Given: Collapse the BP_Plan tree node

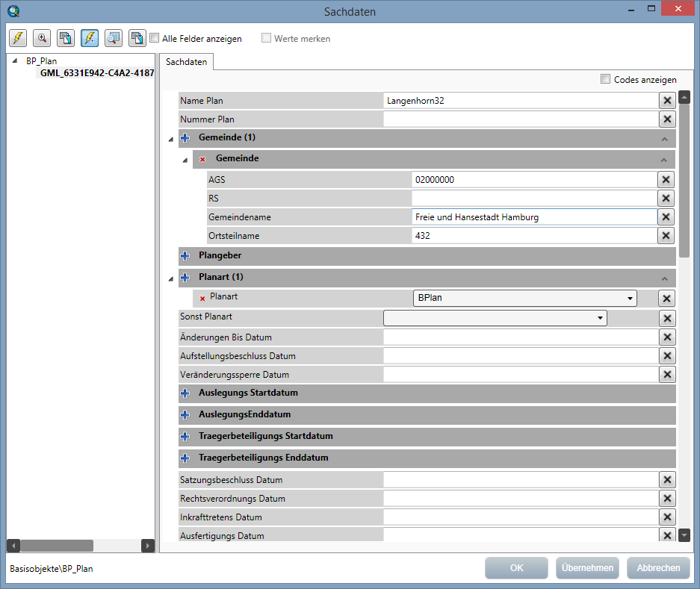Looking at the screenshot, I should pyautogui.click(x=15, y=61).
